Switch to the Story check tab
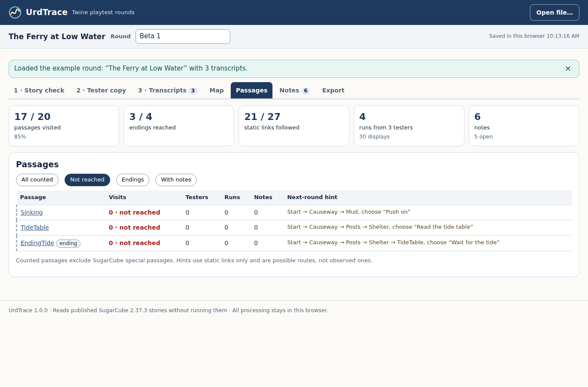The width and height of the screenshot is (588, 387). click(x=39, y=90)
